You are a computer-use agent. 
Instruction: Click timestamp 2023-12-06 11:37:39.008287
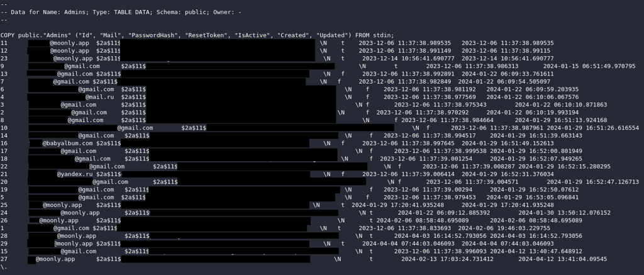[469, 167]
